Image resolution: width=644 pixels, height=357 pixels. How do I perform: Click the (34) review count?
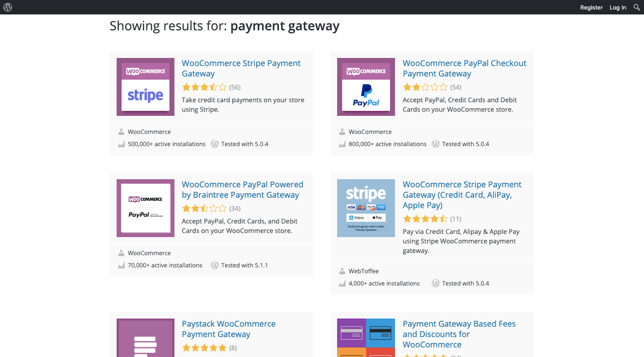pos(235,208)
